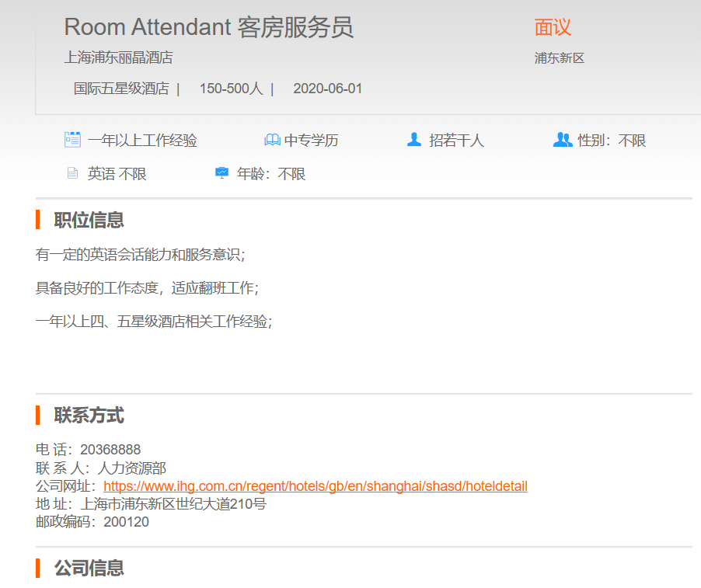Click the 公司信息 section heading
This screenshot has height=588, width=701.
tap(89, 568)
